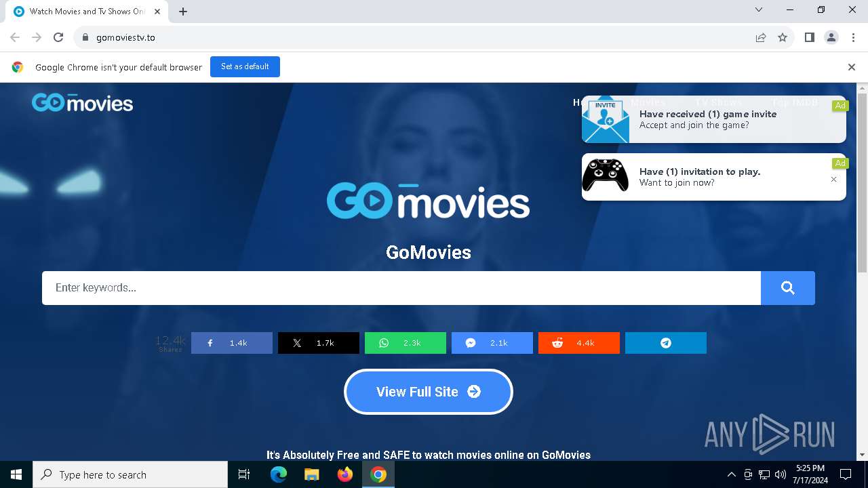The width and height of the screenshot is (868, 488).
Task: Open game controller invitation ad
Action: (713, 177)
